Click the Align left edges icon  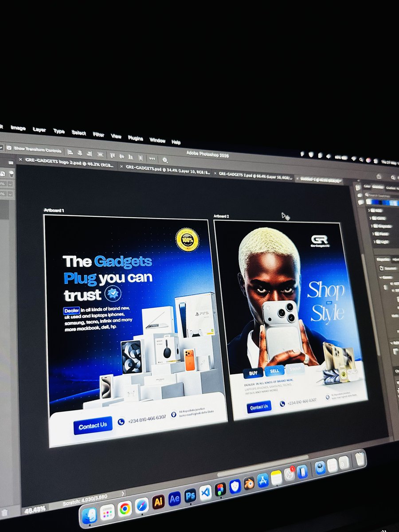click(x=71, y=153)
